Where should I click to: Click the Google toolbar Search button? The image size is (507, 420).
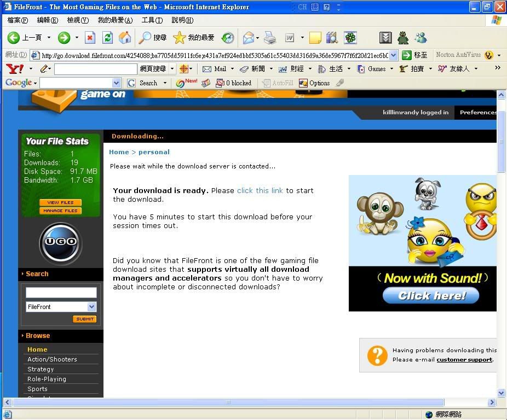143,83
